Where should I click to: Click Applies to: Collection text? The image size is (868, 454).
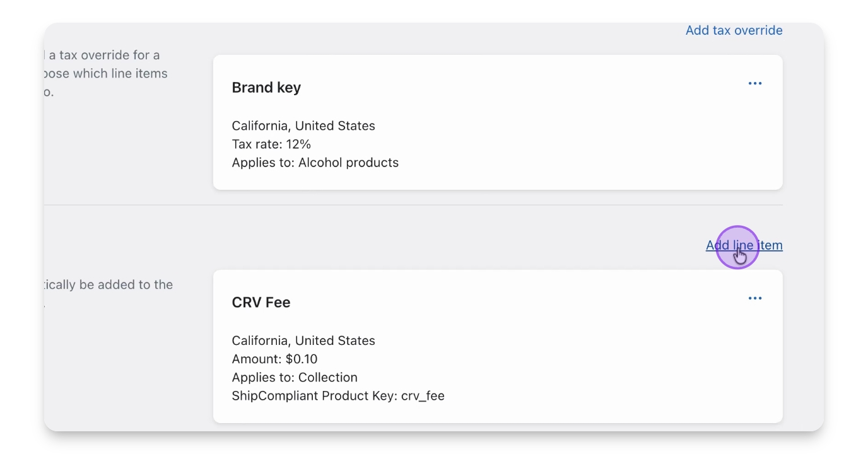[x=295, y=378]
